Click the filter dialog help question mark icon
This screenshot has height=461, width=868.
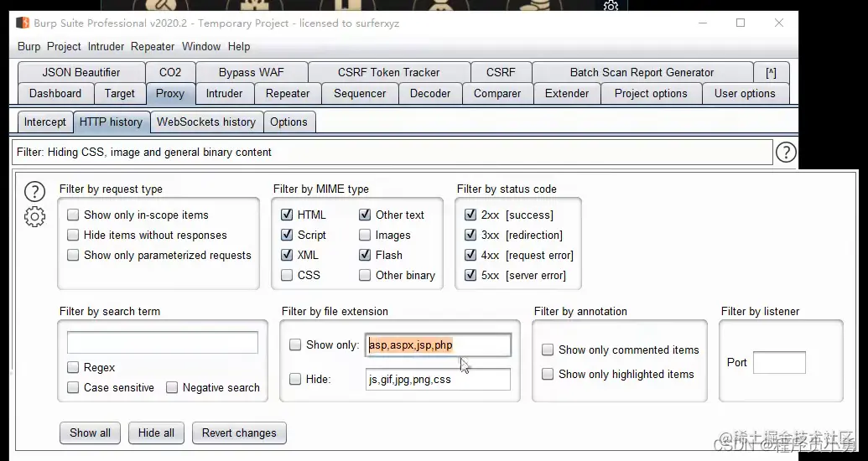click(34, 191)
